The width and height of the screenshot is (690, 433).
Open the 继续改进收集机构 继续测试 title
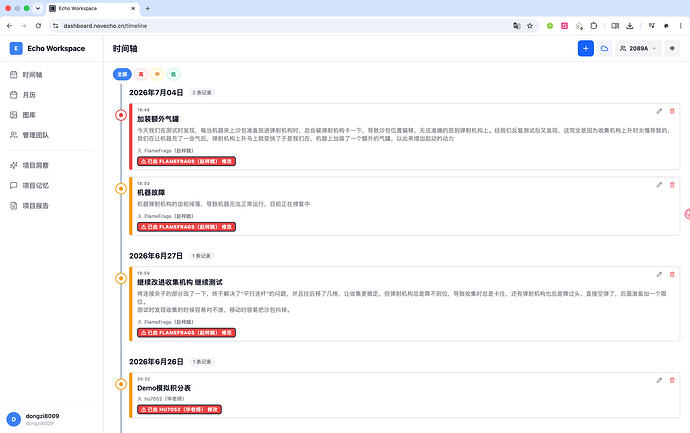(180, 283)
